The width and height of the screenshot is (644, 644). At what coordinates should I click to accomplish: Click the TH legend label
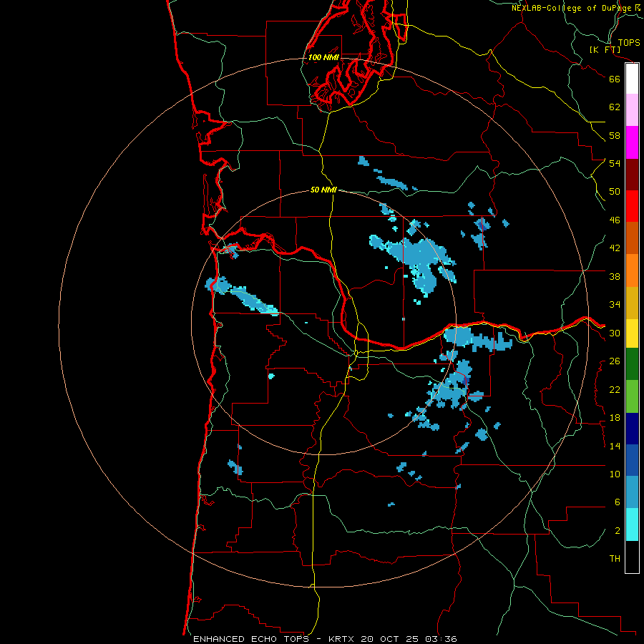tap(615, 559)
